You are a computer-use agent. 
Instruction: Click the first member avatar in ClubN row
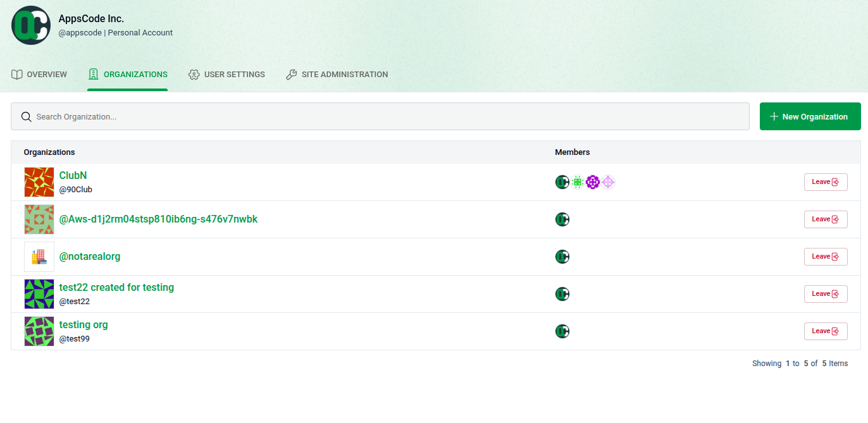coord(562,182)
